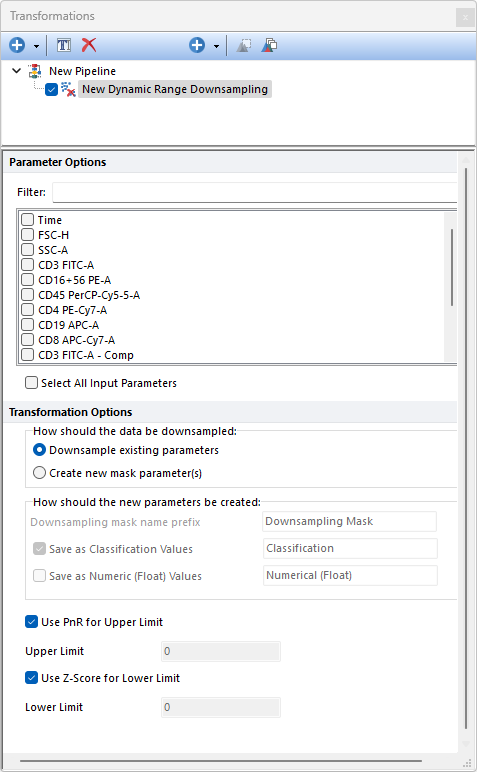Click the colored overlay plots toolbar icon
477x772 pixels.
[x=269, y=45]
